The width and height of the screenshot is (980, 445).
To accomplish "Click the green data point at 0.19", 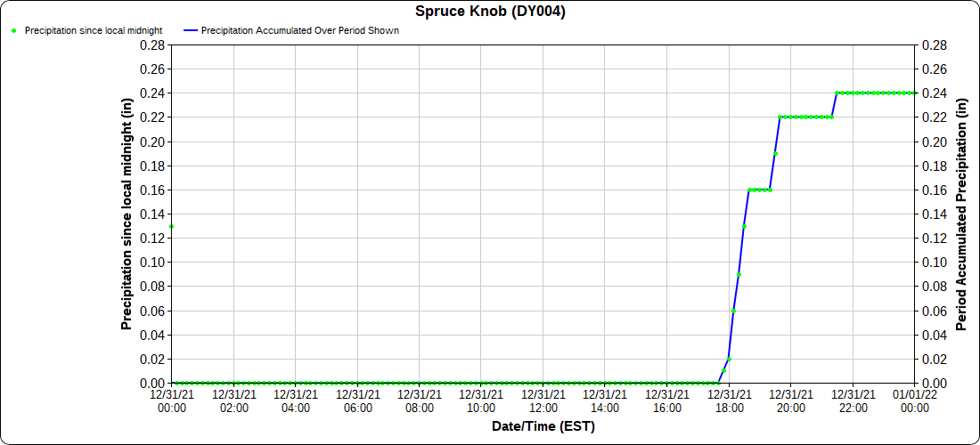I will coord(775,153).
